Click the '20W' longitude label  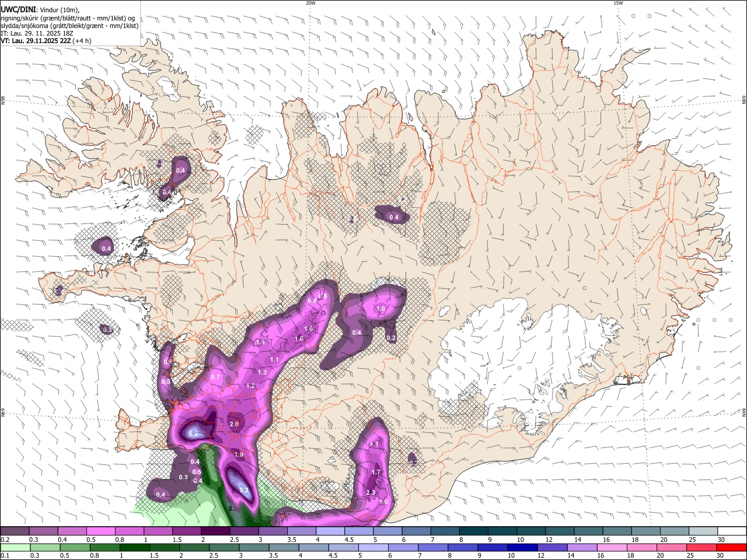pyautogui.click(x=310, y=3)
